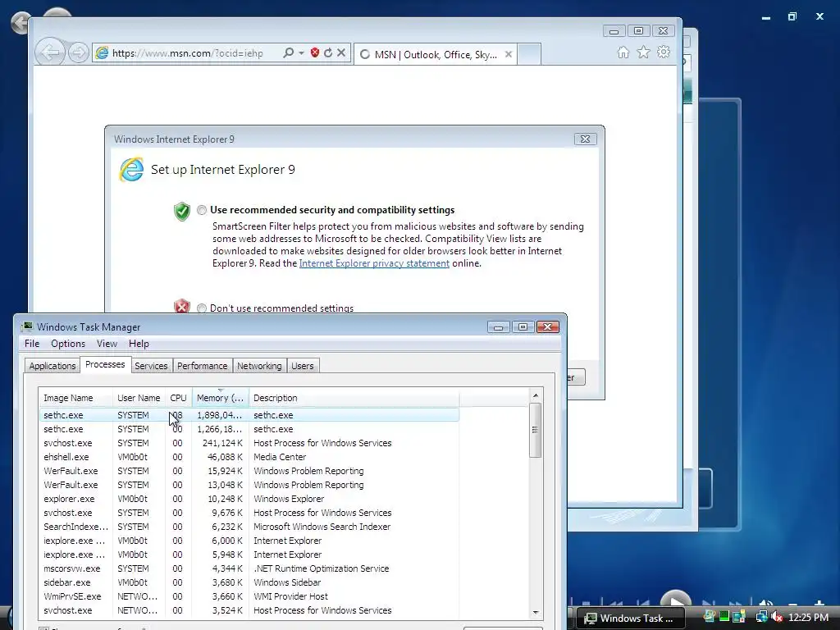
Task: Select the SearchIndexer process row
Action: tap(249, 527)
